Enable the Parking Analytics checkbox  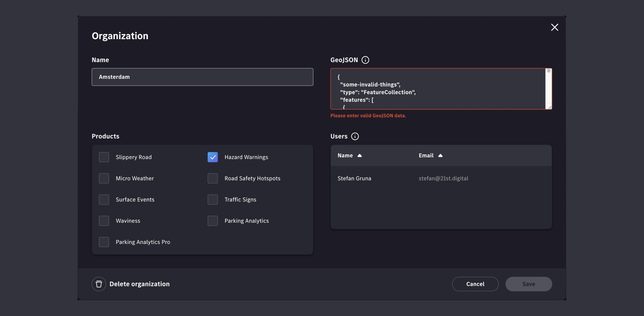point(213,221)
